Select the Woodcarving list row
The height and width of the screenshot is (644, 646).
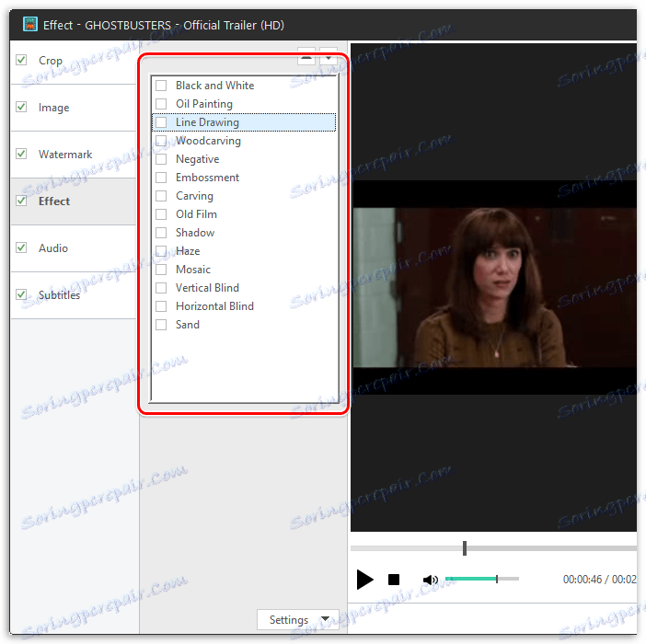tap(244, 141)
